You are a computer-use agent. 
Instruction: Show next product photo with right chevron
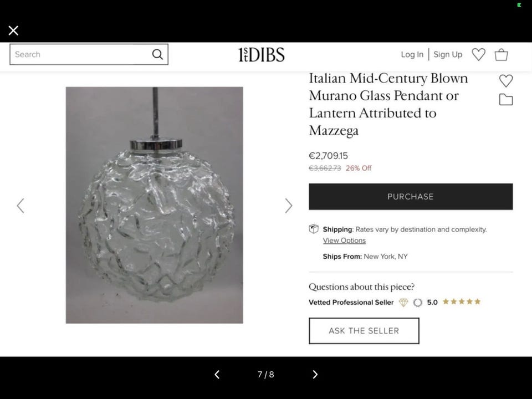(288, 206)
